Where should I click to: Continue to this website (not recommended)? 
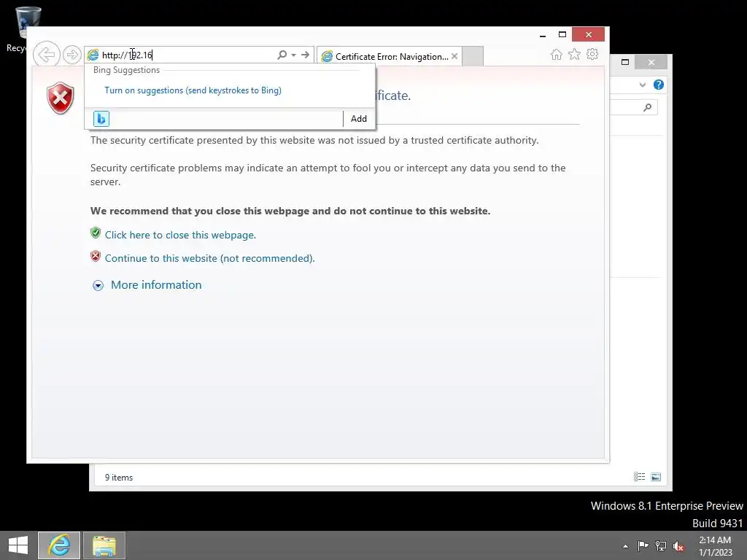pos(209,258)
